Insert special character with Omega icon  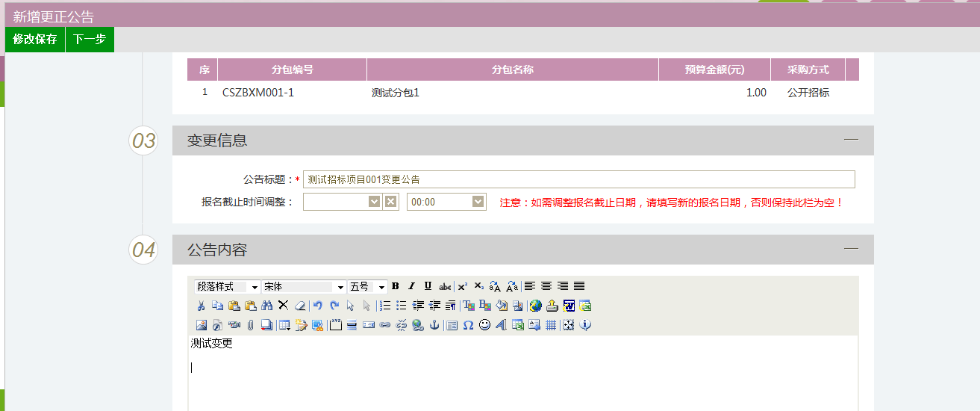coord(468,325)
